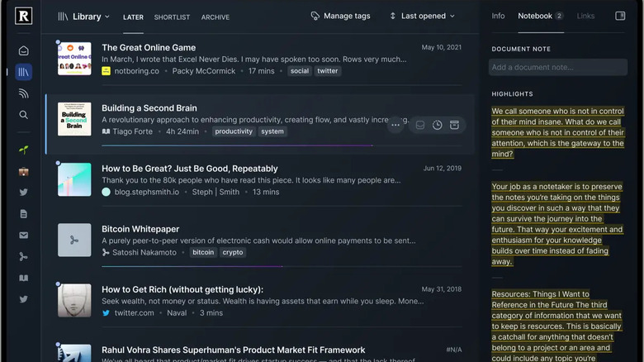Open the RSS feed section in sidebar
The height and width of the screenshot is (362, 644).
coord(23,93)
